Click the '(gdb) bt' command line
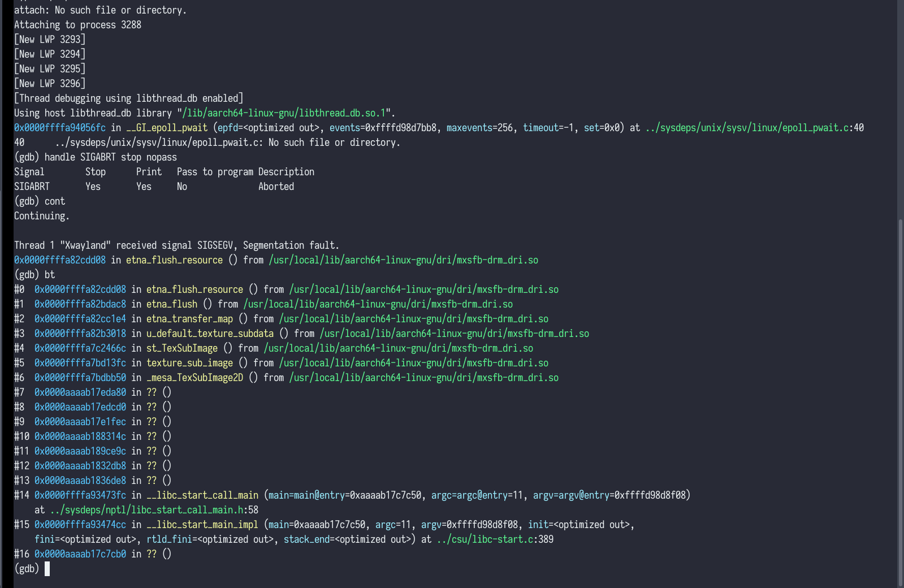Screen dimensions: 904x588 (x=34, y=275)
